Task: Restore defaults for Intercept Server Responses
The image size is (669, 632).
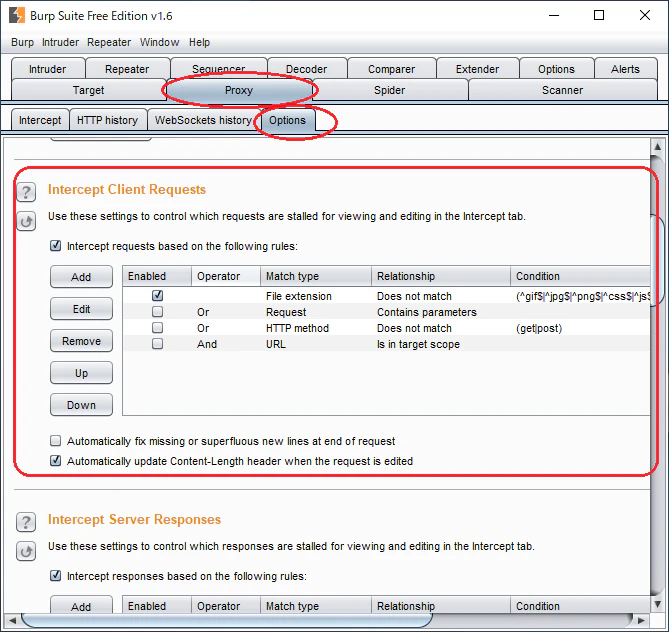Action: (x=26, y=551)
